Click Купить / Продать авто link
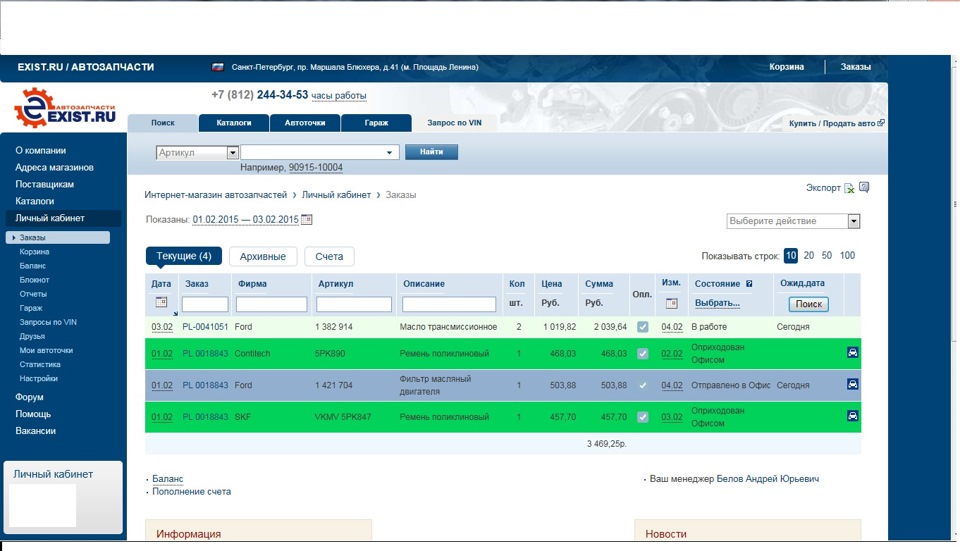The height and width of the screenshot is (551, 960). (832, 123)
